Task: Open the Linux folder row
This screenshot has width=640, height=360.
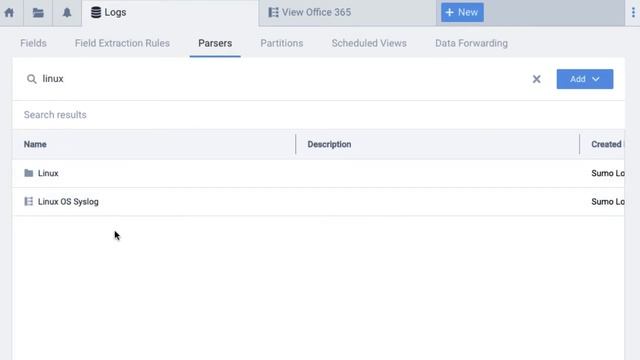Action: (318, 173)
